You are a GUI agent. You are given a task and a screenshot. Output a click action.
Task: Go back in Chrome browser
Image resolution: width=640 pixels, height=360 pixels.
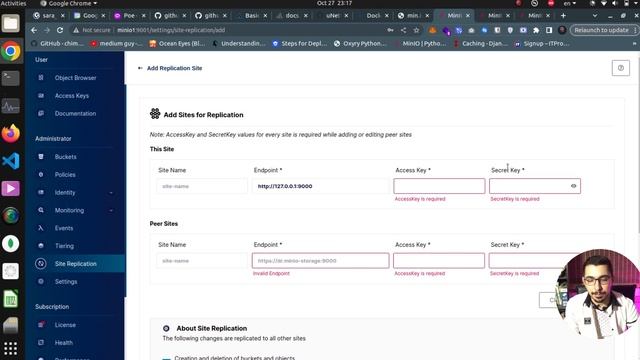(x=34, y=30)
